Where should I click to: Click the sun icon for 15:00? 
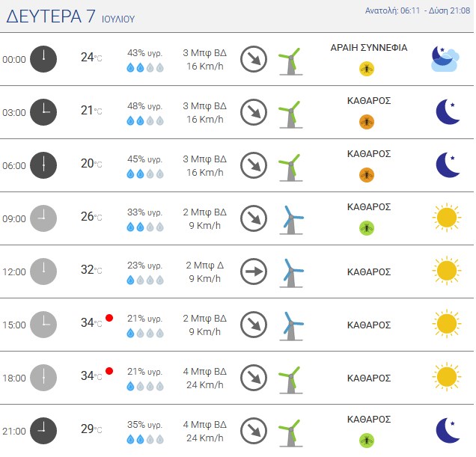click(447, 324)
